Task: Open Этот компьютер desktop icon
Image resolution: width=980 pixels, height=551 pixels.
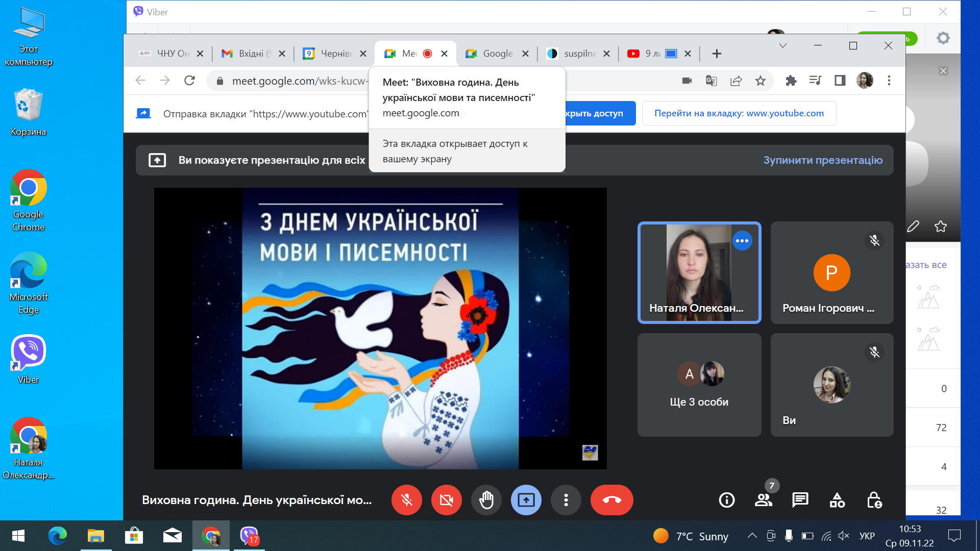Action: (29, 37)
